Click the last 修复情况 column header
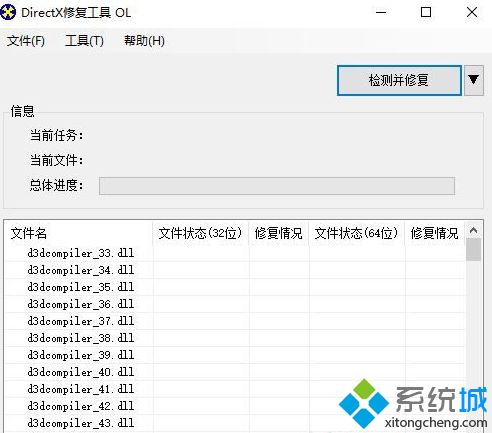 (x=435, y=233)
